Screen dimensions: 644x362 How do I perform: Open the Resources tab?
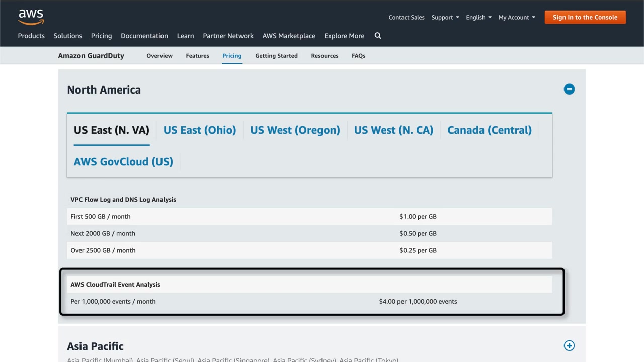(325, 56)
